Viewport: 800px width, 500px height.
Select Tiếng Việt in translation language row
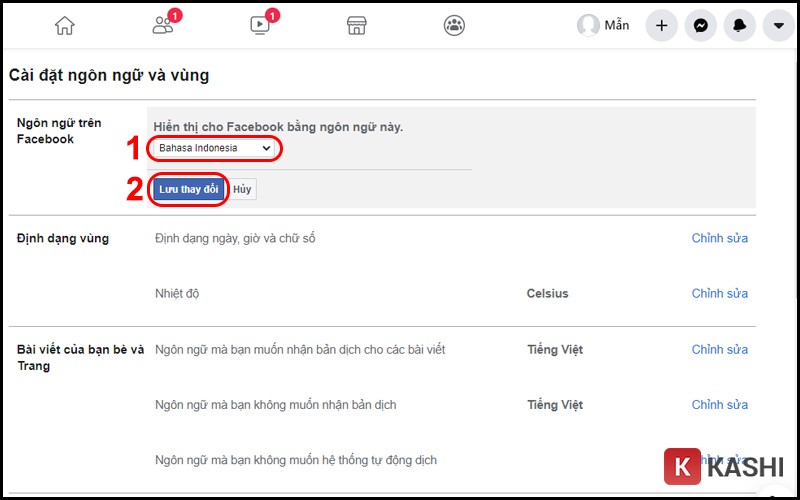click(555, 349)
